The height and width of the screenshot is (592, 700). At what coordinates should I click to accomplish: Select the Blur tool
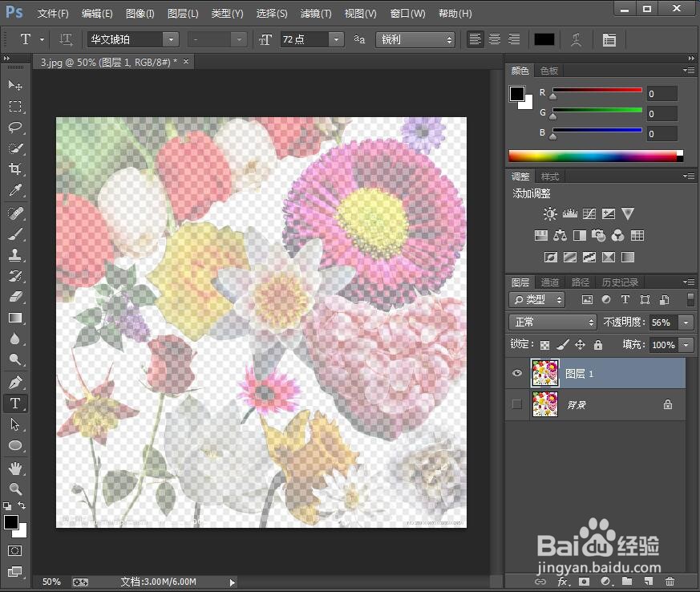[x=14, y=339]
